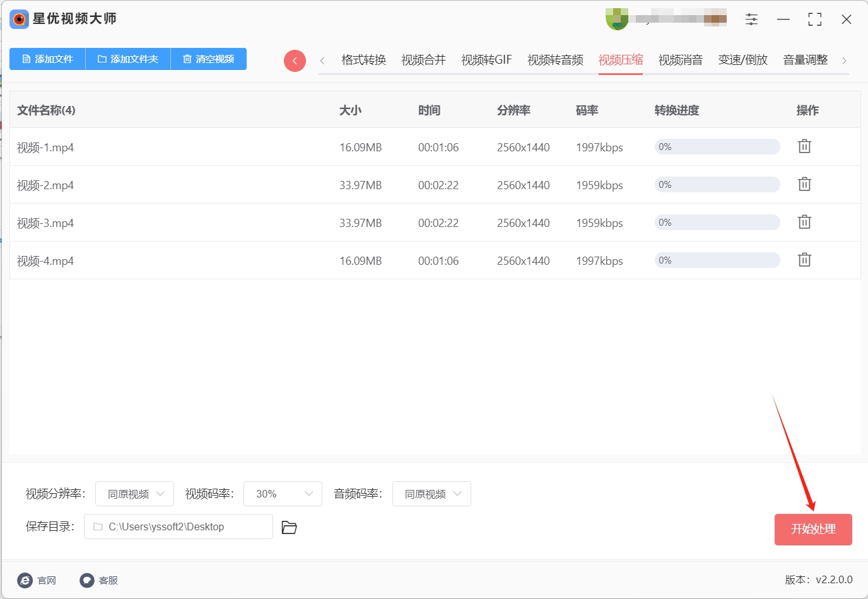Switch to 视频合并 tab
The height and width of the screenshot is (599, 868).
423,60
